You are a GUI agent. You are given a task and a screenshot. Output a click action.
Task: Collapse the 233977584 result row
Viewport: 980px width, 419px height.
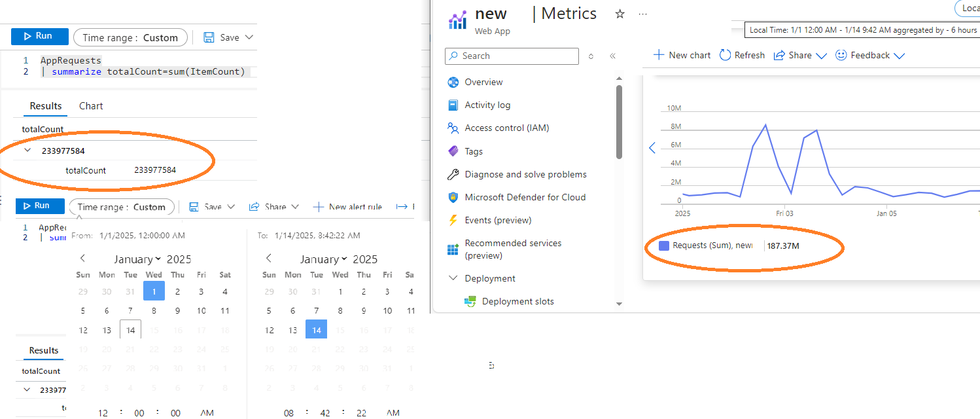[27, 151]
